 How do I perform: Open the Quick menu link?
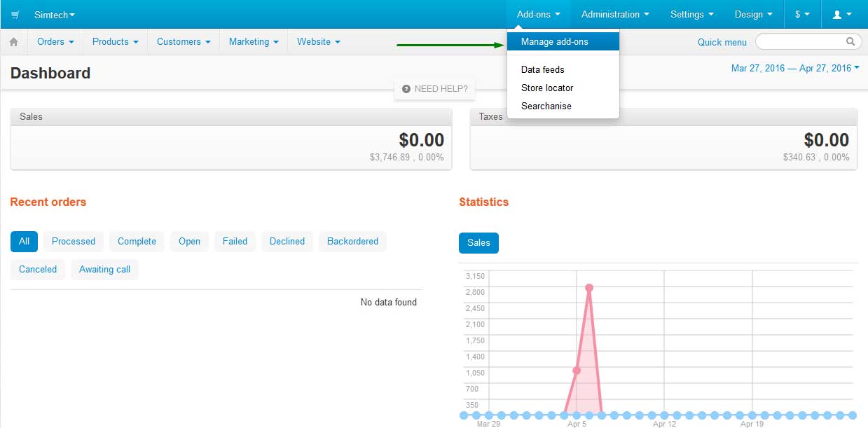pos(722,42)
